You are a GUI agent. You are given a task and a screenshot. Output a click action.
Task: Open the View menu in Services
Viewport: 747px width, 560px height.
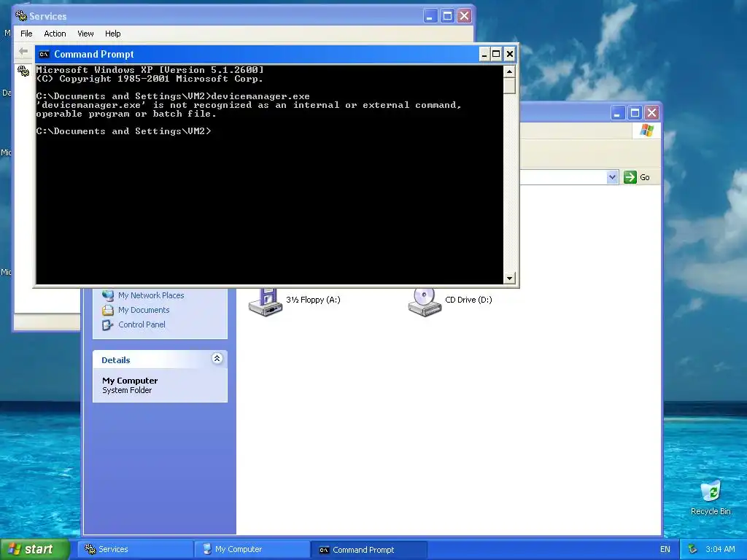85,34
